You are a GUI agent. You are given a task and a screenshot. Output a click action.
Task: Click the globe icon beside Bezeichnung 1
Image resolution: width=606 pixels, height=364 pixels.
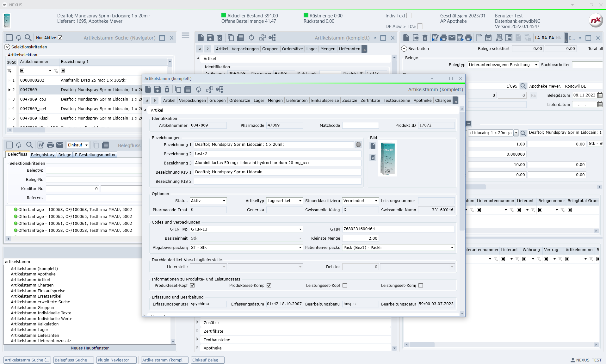tap(358, 145)
